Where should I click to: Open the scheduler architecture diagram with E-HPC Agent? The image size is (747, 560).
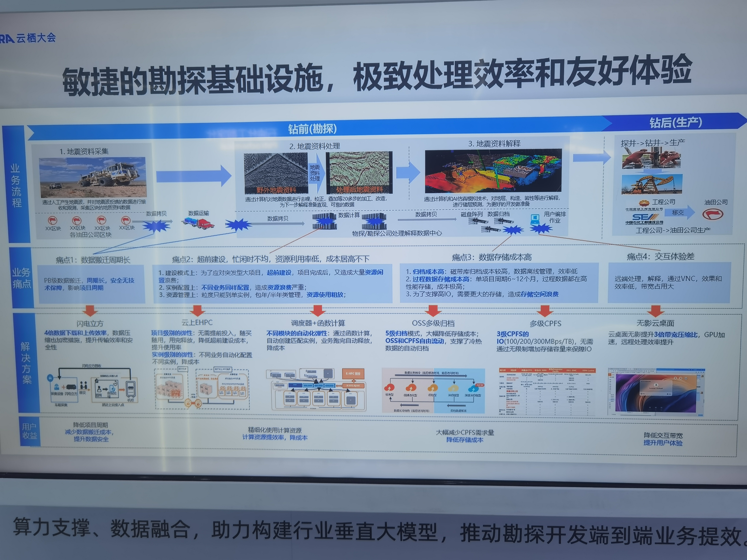(x=316, y=390)
